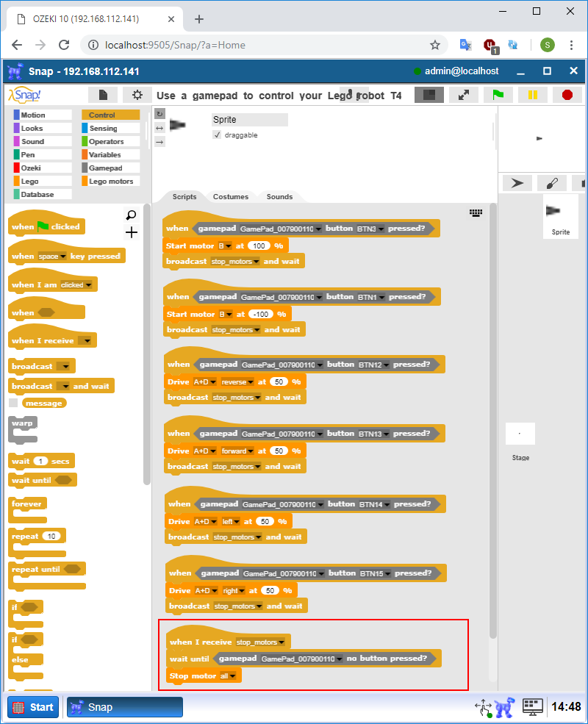Stop all scripts with red stop button
This screenshot has width=588, height=724.
click(567, 95)
